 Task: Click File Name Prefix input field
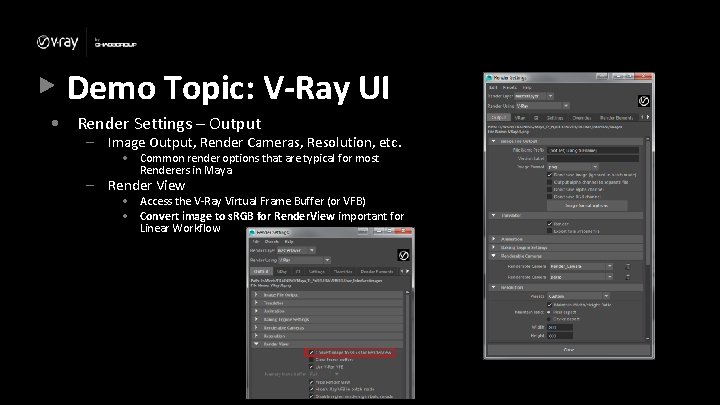(x=593, y=150)
